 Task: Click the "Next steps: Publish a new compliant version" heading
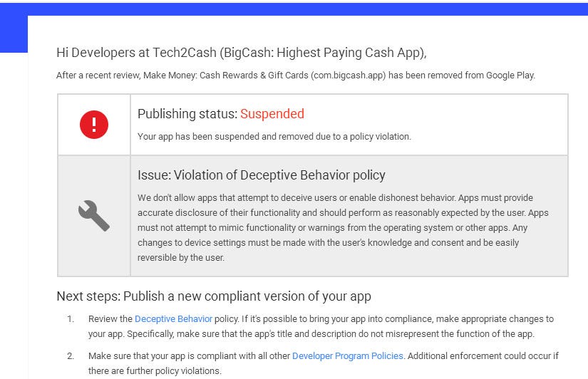point(214,296)
